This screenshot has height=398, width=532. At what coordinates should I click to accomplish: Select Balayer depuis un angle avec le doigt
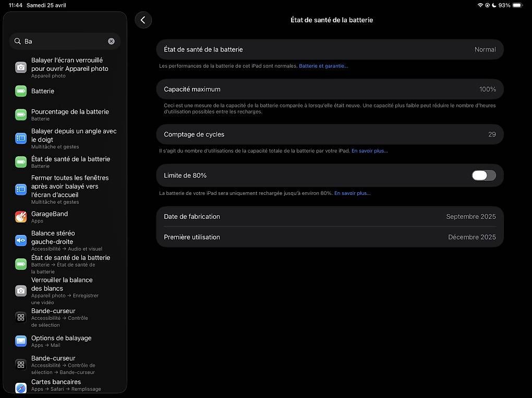[65, 139]
